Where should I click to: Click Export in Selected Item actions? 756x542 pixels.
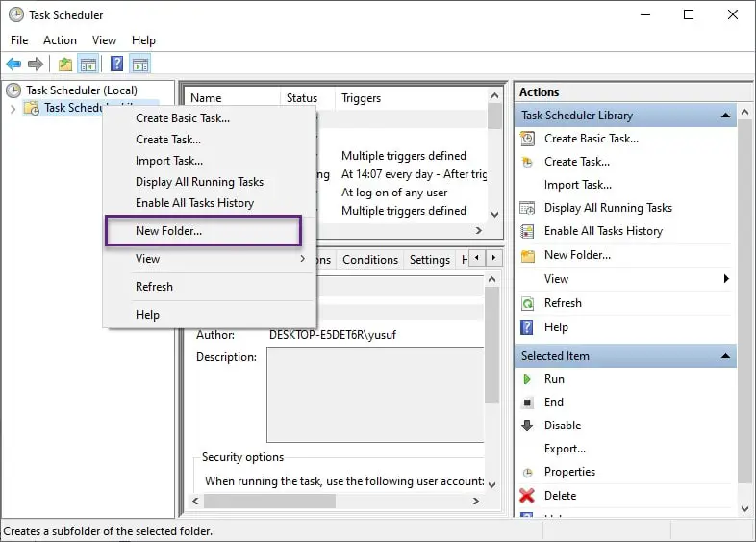tap(565, 449)
